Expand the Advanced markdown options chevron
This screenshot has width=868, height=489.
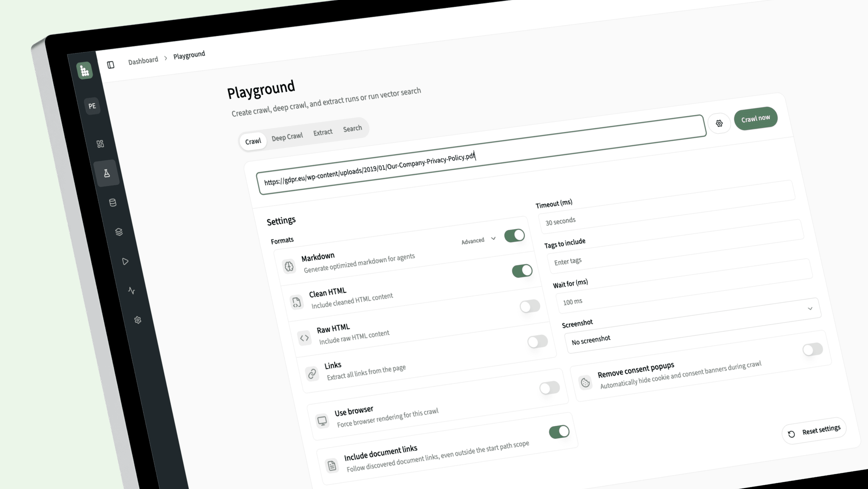493,239
